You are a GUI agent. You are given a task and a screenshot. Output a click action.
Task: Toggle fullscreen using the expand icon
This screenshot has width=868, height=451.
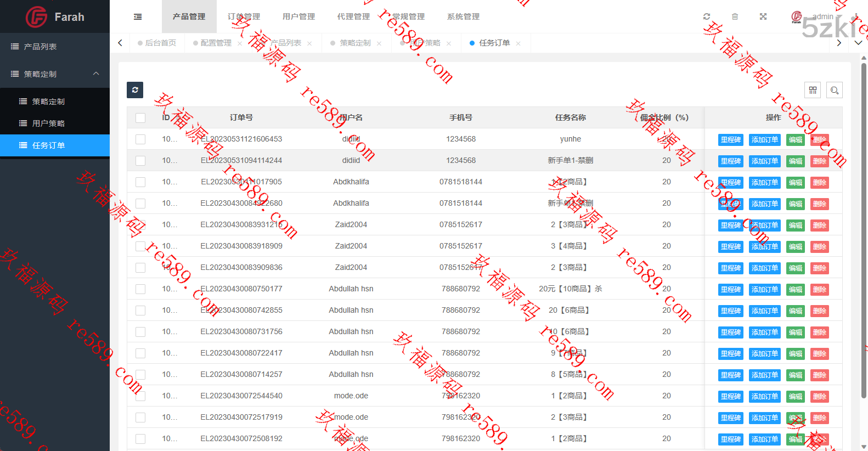[x=763, y=16]
